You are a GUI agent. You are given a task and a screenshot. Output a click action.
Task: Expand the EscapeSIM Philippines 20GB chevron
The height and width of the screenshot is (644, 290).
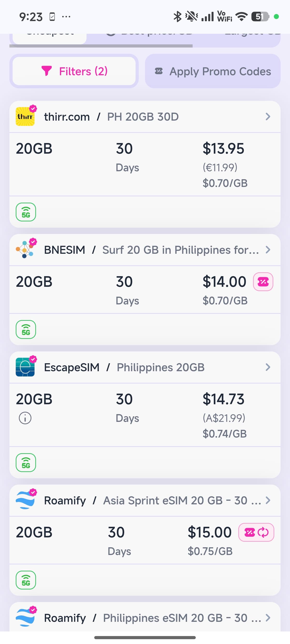click(268, 367)
